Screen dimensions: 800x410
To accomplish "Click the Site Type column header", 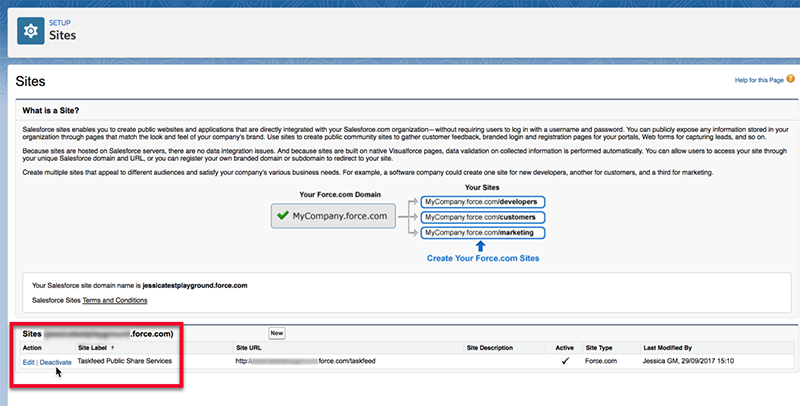I will [x=599, y=348].
